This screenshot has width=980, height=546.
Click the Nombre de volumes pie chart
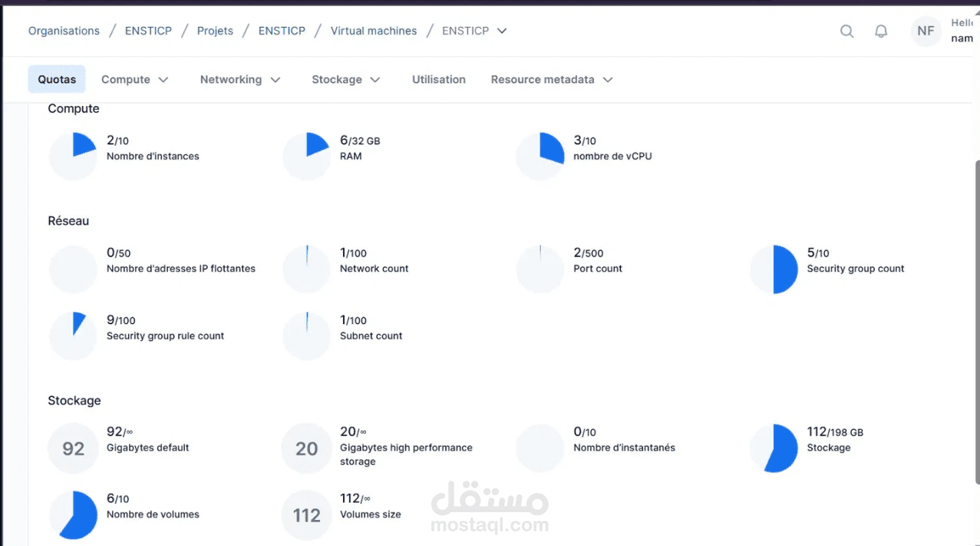(74, 515)
